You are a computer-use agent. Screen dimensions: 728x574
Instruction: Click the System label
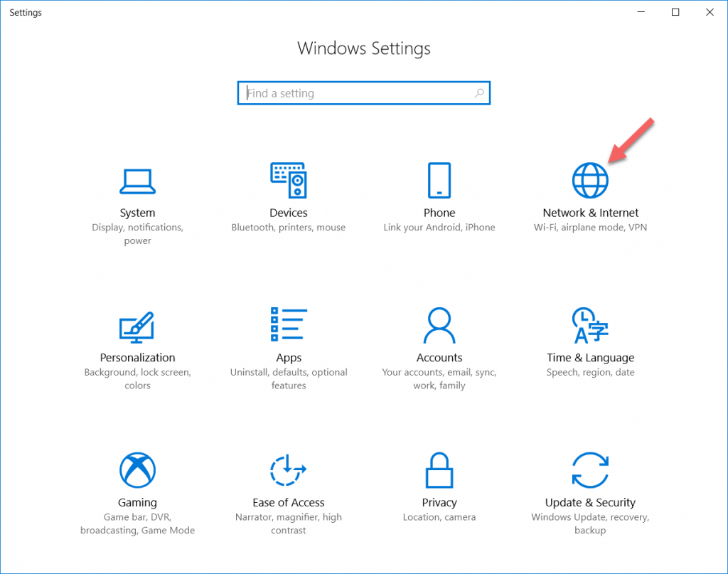(x=137, y=213)
